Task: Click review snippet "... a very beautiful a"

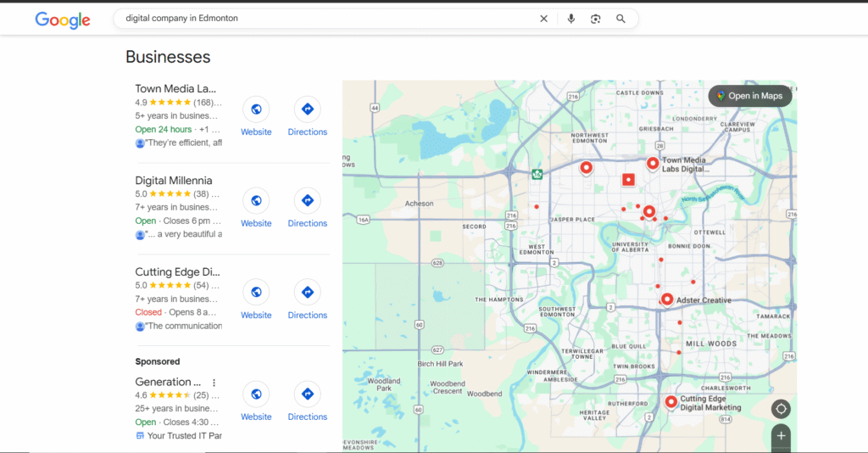Action: point(183,234)
